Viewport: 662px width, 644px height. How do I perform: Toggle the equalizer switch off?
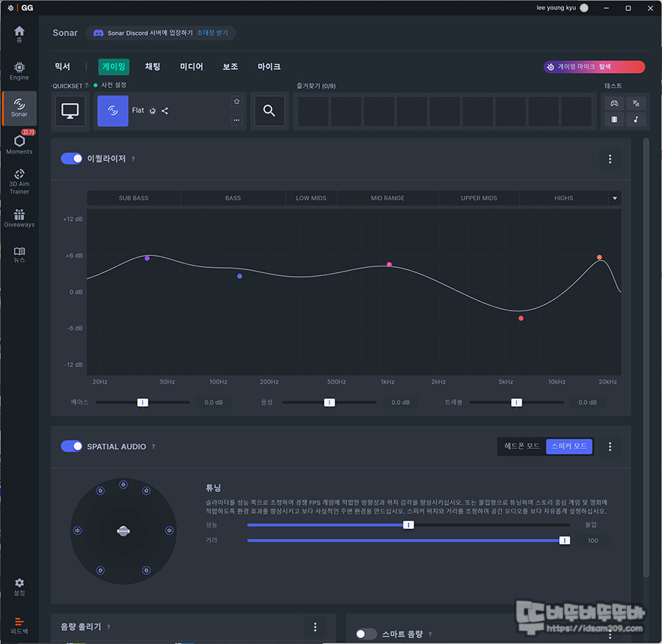click(71, 158)
